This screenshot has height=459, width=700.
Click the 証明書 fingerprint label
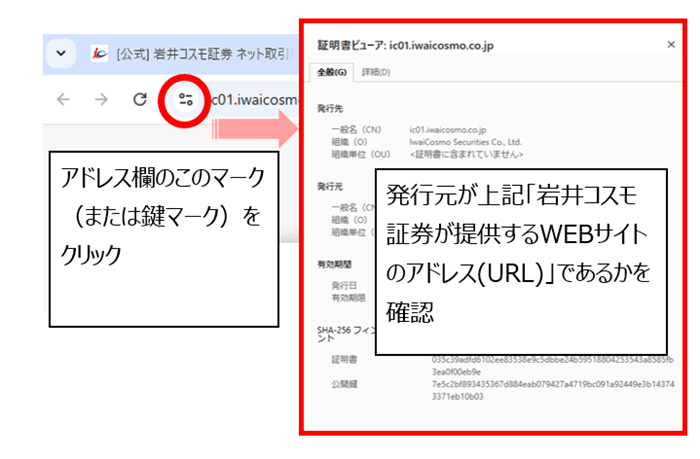coord(344,359)
